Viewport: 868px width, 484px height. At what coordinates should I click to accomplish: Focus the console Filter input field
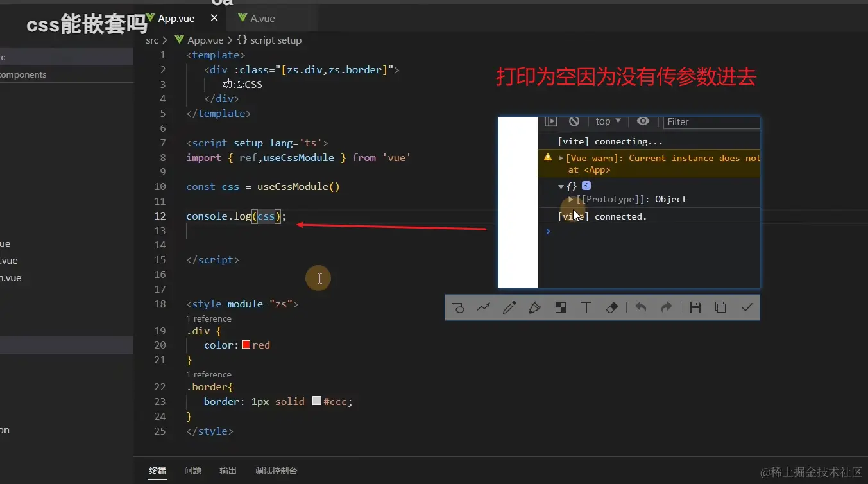coord(711,121)
